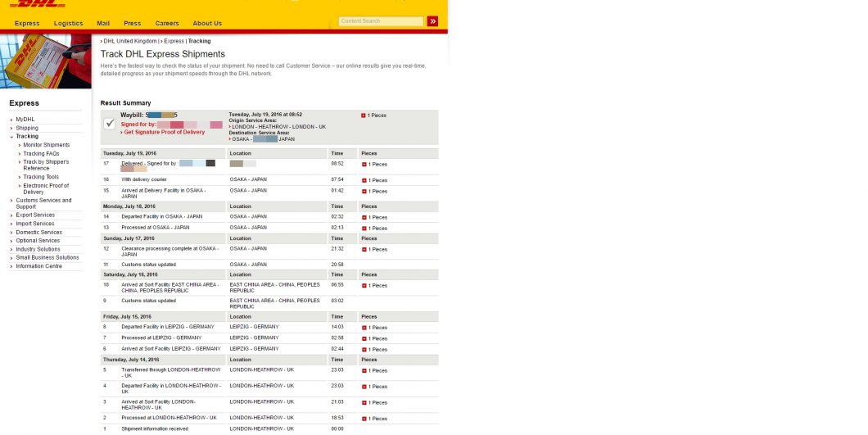Click the red search submit arrow button

[x=432, y=21]
